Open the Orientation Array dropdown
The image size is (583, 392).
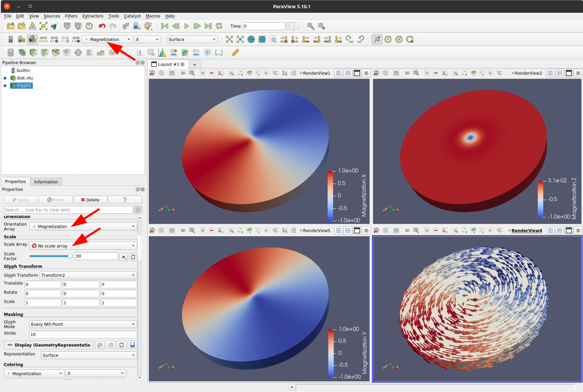[x=83, y=227]
